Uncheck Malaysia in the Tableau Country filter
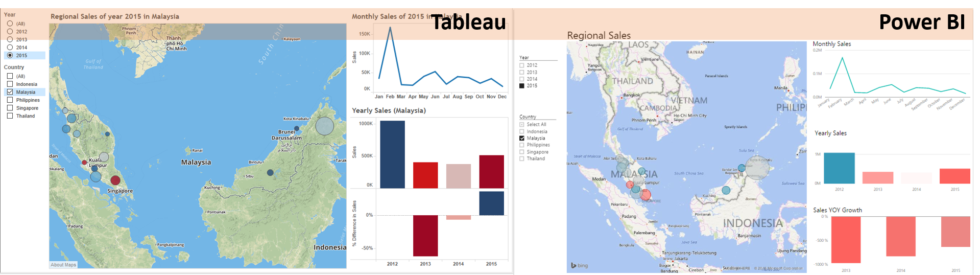Viewport: 980px width, 275px height. [10, 92]
